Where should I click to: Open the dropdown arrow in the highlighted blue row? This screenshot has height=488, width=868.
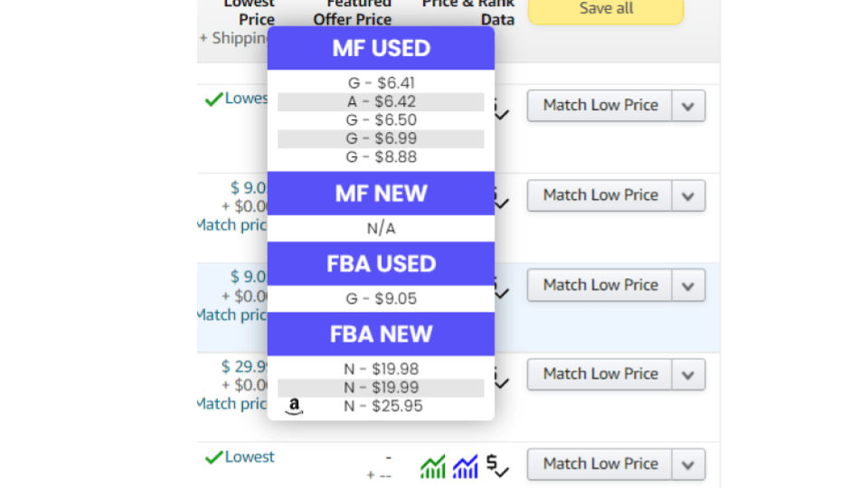[x=688, y=285]
